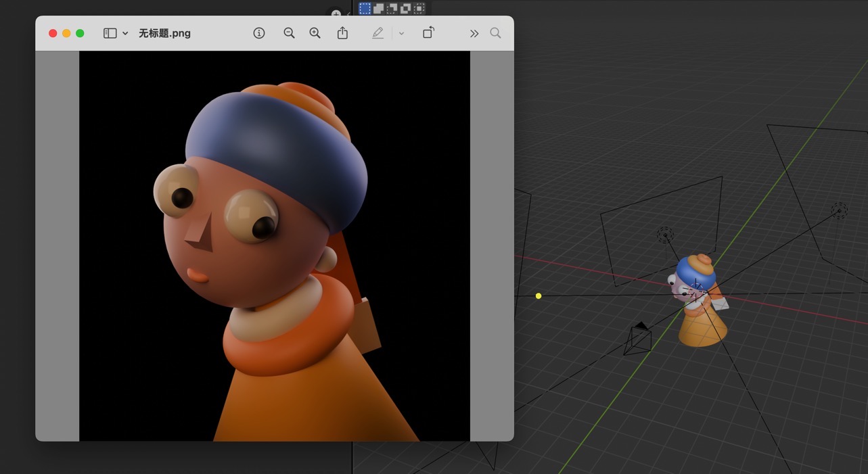This screenshot has width=868, height=474.
Task: Select Blender's intersect selection mode
Action: pos(419,8)
